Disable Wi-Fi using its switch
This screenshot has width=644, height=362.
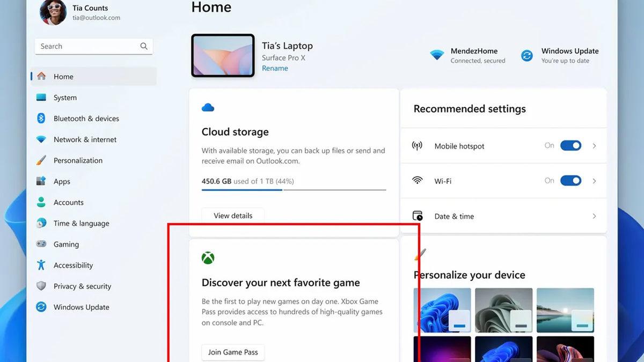[570, 181]
